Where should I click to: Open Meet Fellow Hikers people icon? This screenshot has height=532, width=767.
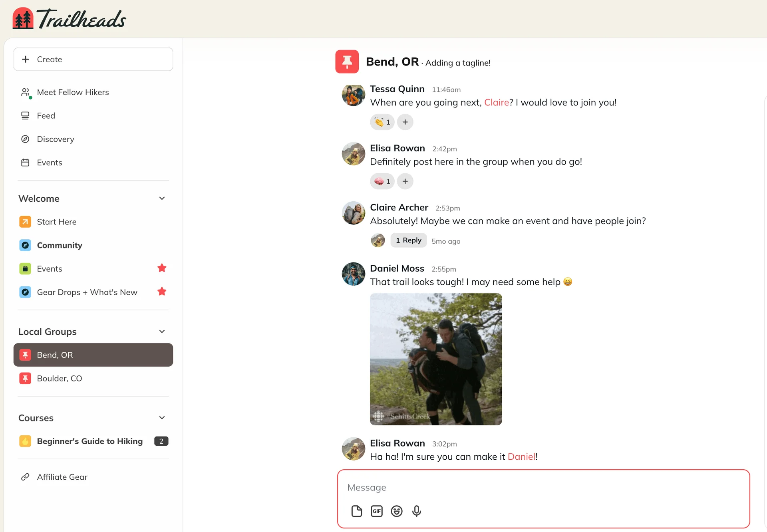[25, 92]
